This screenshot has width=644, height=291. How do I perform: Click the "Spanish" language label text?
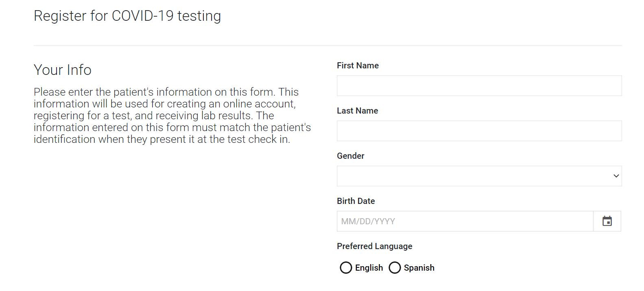[x=419, y=268]
